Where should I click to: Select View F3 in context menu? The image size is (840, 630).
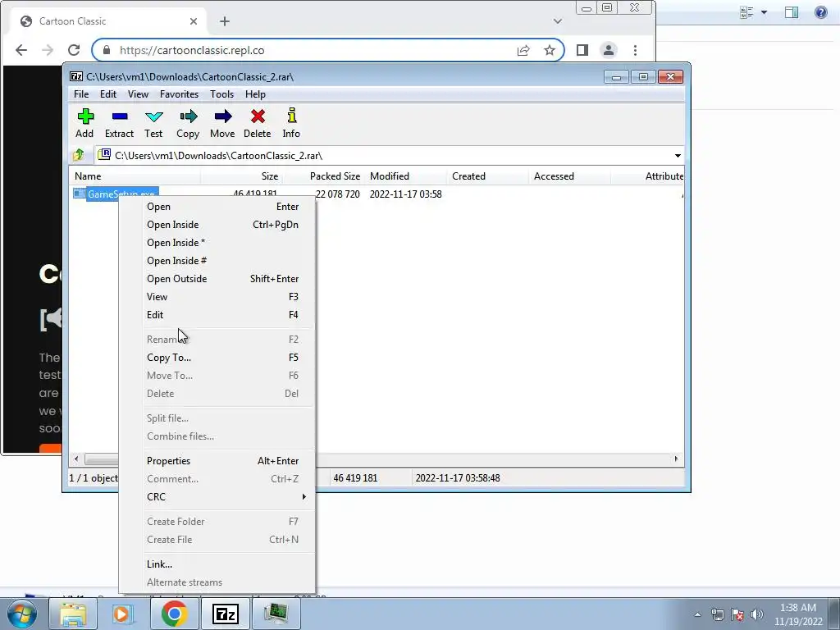tap(217, 297)
